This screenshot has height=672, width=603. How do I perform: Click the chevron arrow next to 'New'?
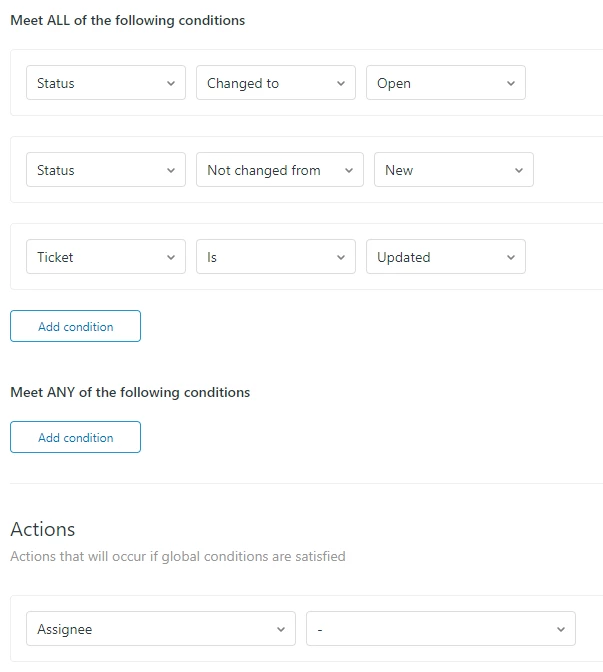pyautogui.click(x=519, y=171)
